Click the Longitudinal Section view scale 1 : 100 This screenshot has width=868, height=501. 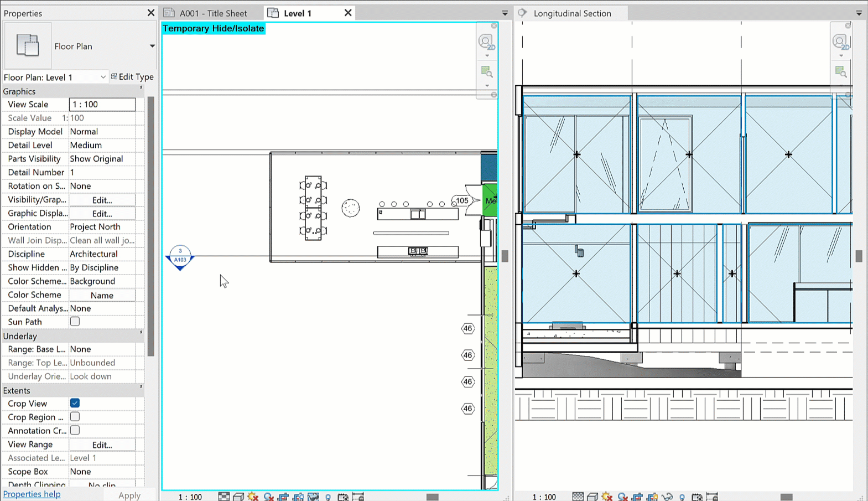coord(544,497)
